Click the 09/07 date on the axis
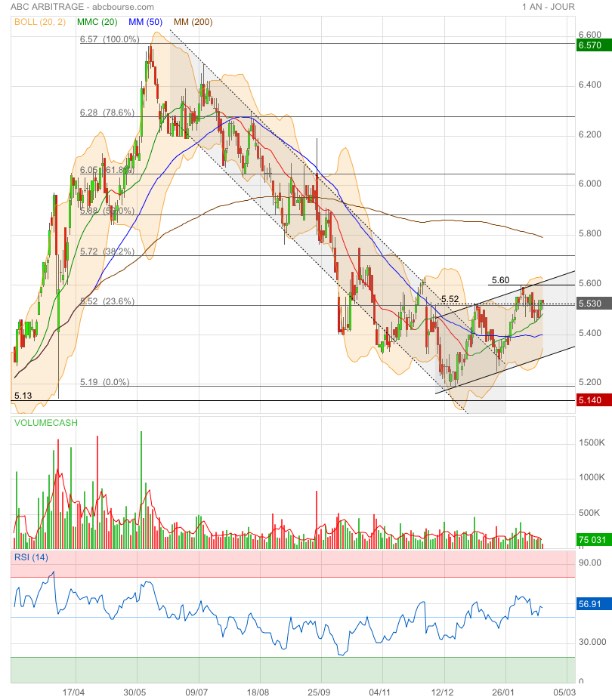This screenshot has width=612, height=700. pyautogui.click(x=196, y=692)
